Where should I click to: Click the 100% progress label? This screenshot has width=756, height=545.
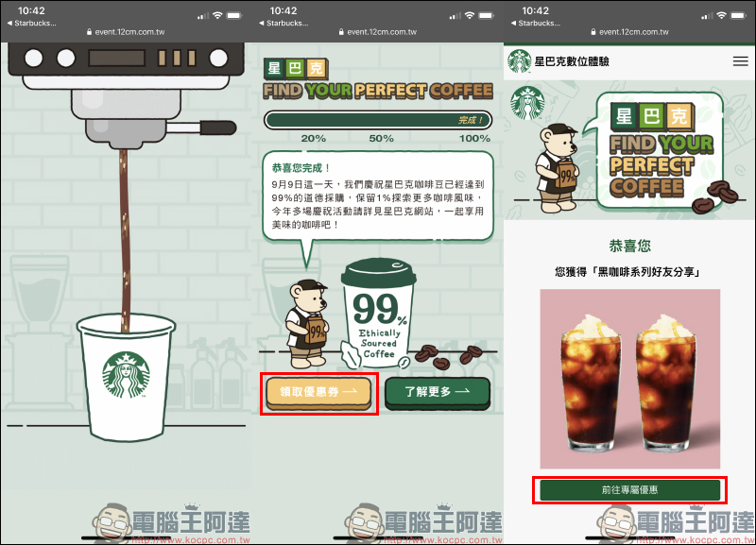pyautogui.click(x=474, y=139)
